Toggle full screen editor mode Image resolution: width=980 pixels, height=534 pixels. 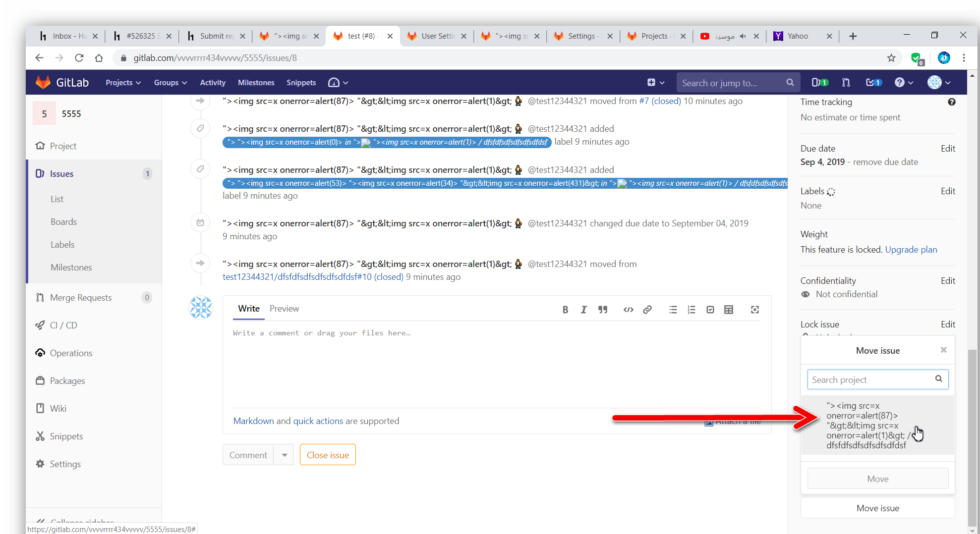[x=754, y=310]
